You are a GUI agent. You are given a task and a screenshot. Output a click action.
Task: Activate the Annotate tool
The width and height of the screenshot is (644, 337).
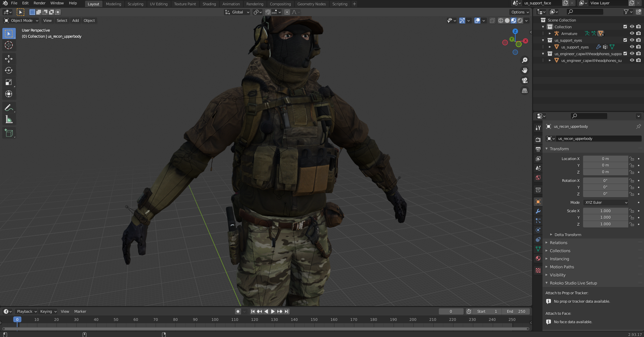click(9, 108)
